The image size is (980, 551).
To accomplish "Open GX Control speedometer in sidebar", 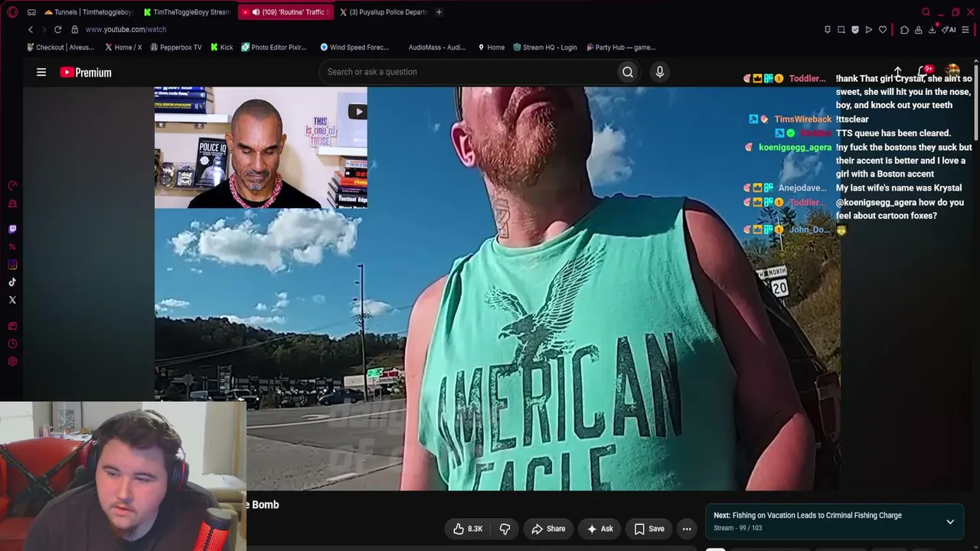I will pos(12,186).
